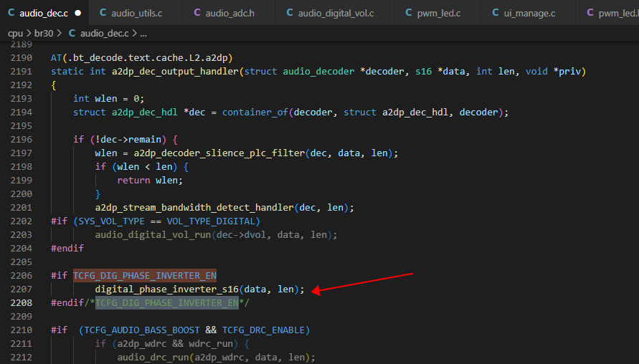Click 'a2dp_decoder_slience_plc_filter' call
This screenshot has height=364, width=639.
click(x=219, y=153)
